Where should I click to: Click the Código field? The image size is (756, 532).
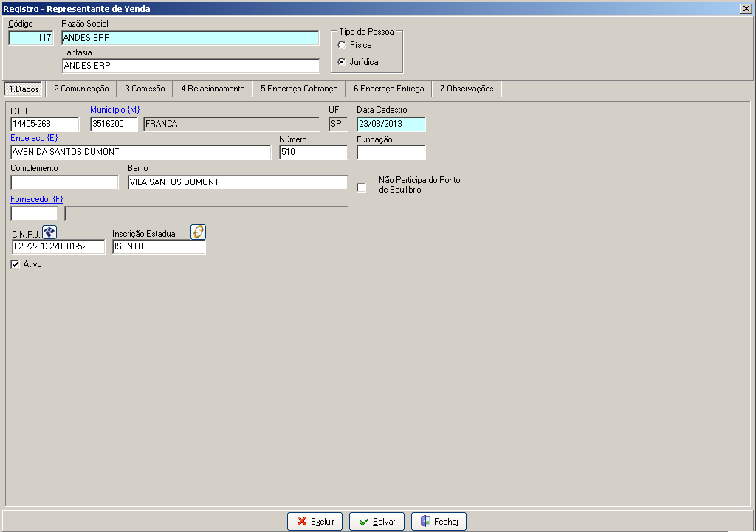click(31, 38)
